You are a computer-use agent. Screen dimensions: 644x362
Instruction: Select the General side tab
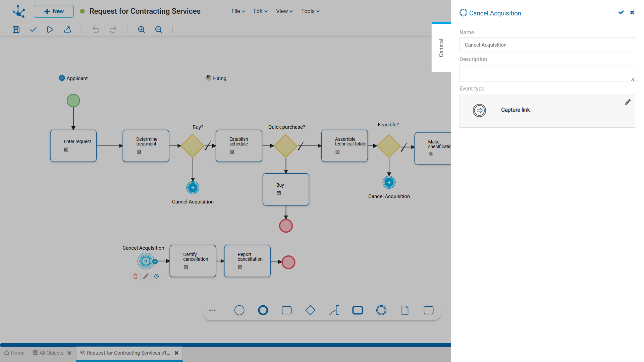[441, 48]
